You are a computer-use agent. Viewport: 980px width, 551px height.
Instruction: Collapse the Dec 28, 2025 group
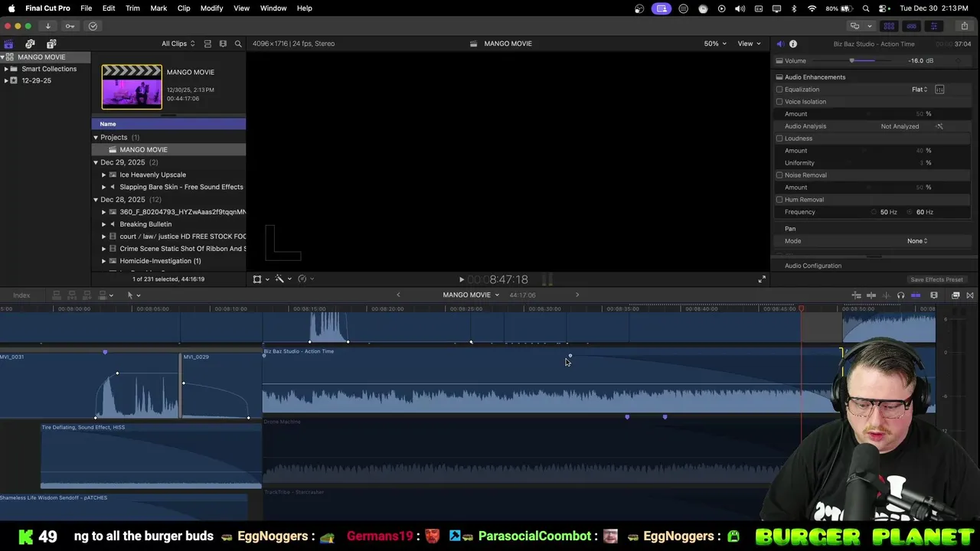pyautogui.click(x=96, y=200)
